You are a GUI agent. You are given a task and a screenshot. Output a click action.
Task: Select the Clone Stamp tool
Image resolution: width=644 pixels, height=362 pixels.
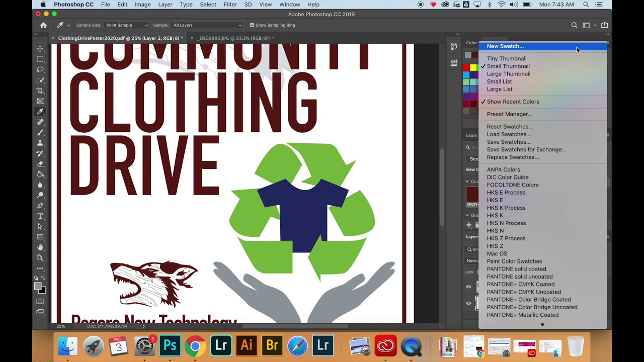40,143
